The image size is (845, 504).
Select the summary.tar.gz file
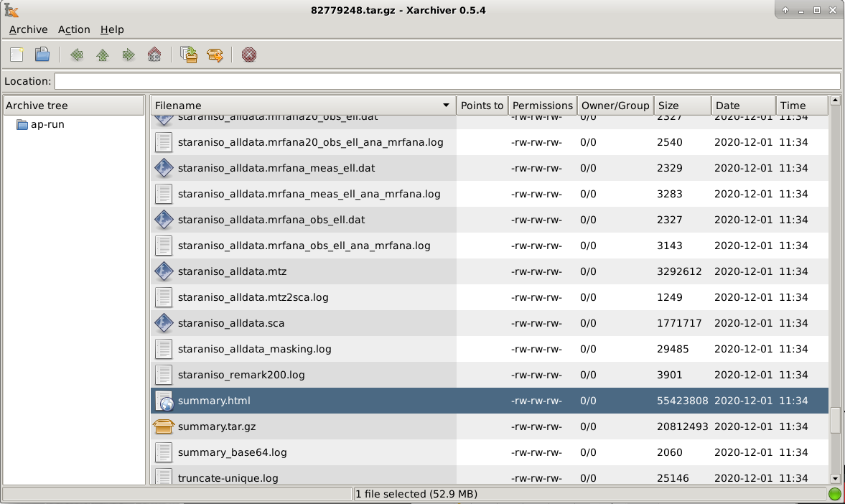coord(217,426)
